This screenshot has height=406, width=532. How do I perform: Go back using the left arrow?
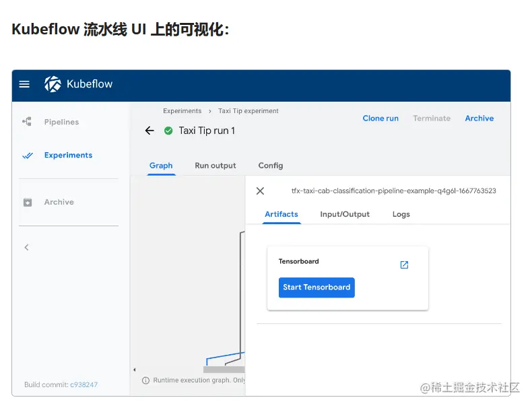coord(149,131)
